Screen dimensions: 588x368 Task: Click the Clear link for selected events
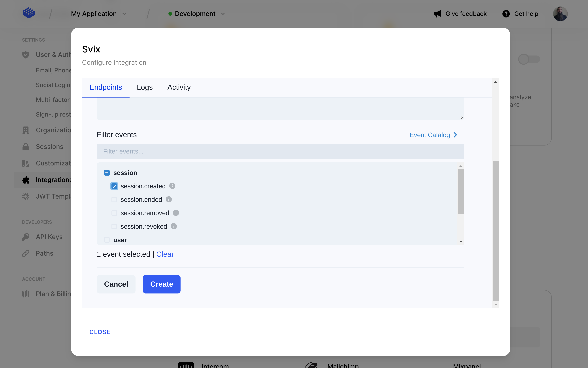(165, 254)
